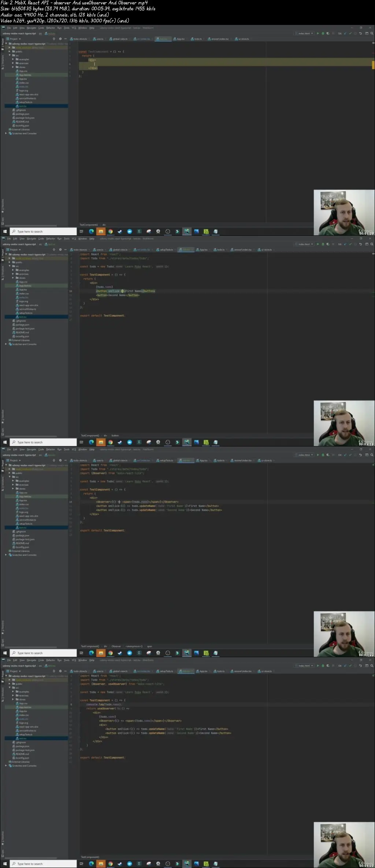
Task: Click the green Run icon in the first frame toolbar
Action: (x=318, y=33)
